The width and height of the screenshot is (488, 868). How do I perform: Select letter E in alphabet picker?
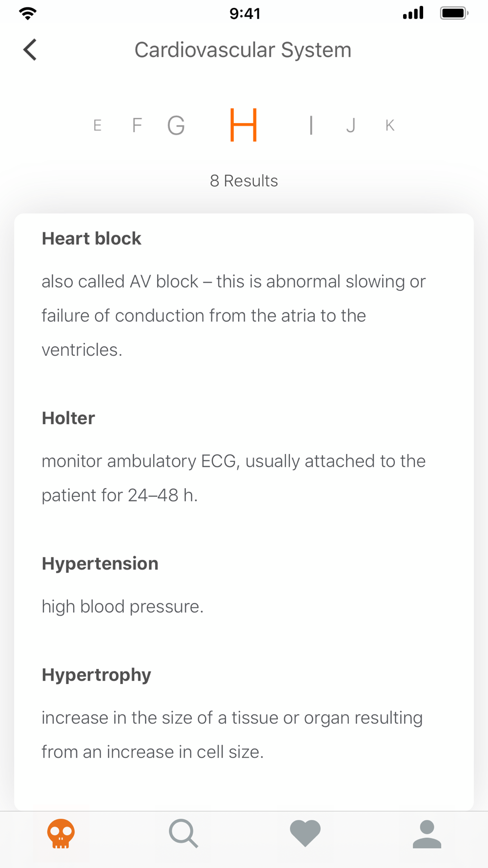click(x=98, y=125)
